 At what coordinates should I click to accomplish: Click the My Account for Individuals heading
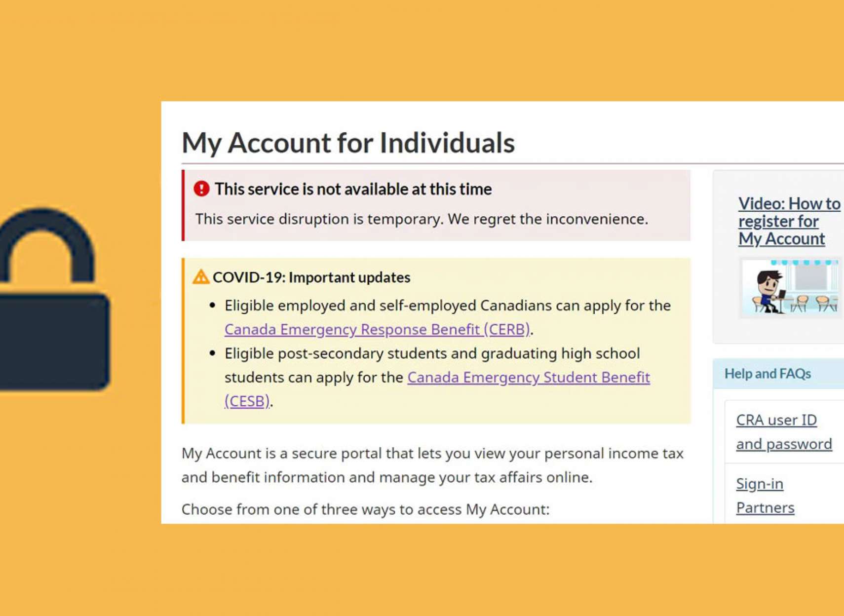[348, 143]
